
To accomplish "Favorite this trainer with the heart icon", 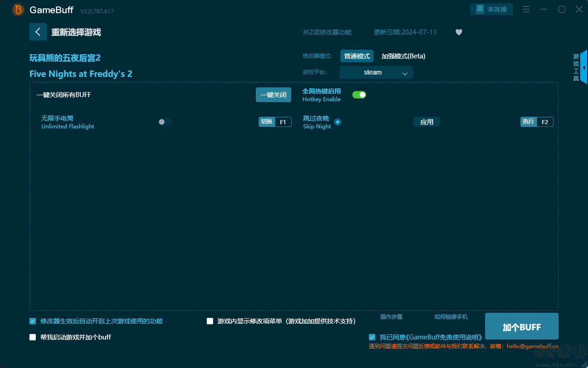I will 459,32.
